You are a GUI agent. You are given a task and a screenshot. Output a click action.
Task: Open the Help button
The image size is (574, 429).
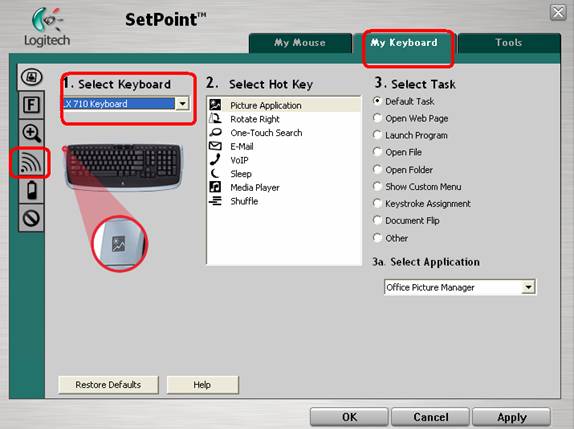click(202, 385)
